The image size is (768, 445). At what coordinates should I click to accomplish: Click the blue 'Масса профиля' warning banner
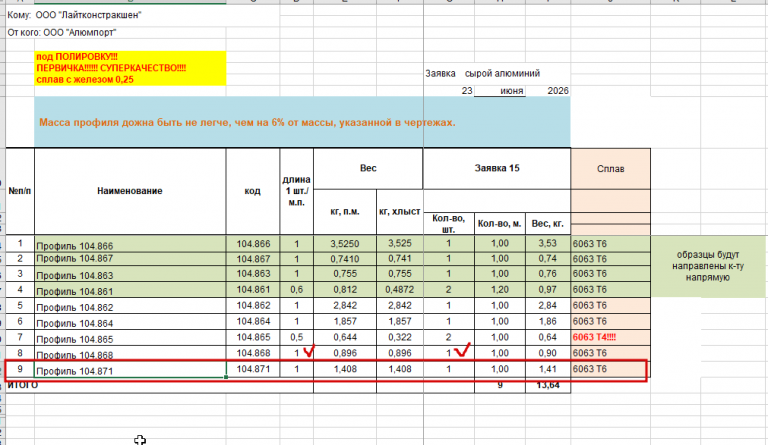pyautogui.click(x=302, y=122)
